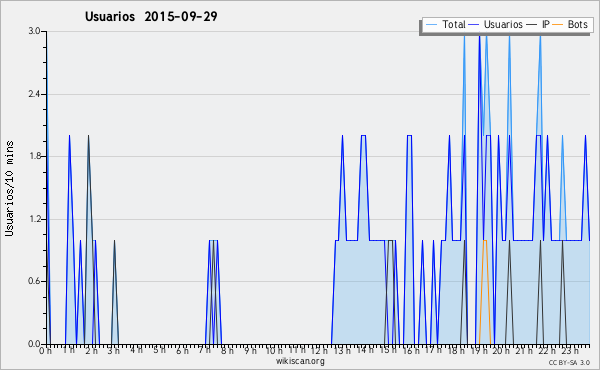Click the wikiscan.org text below chart
This screenshot has height=370, width=600.
click(x=300, y=361)
